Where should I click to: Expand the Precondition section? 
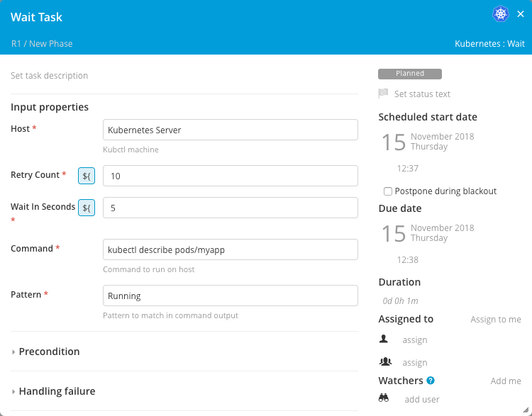point(48,352)
